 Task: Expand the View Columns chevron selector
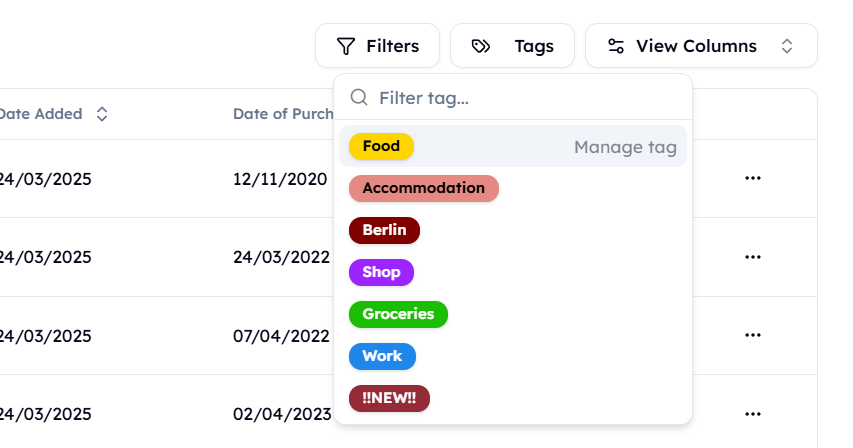[x=787, y=46]
